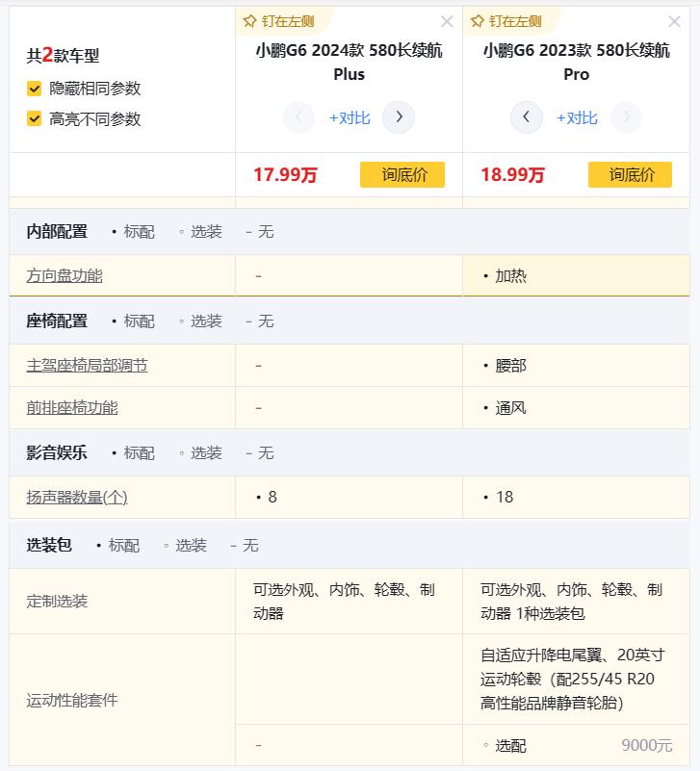Open the 主驾座椅局部调节 parameter link
Image resolution: width=700 pixels, height=771 pixels.
click(87, 366)
